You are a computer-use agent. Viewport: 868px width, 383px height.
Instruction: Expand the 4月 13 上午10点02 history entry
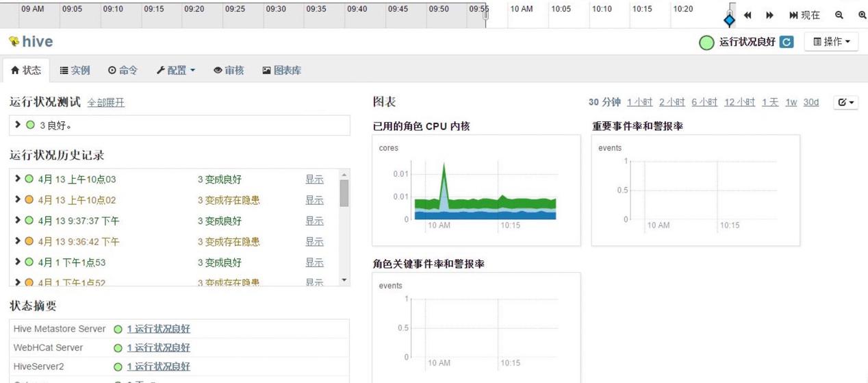pyautogui.click(x=18, y=199)
